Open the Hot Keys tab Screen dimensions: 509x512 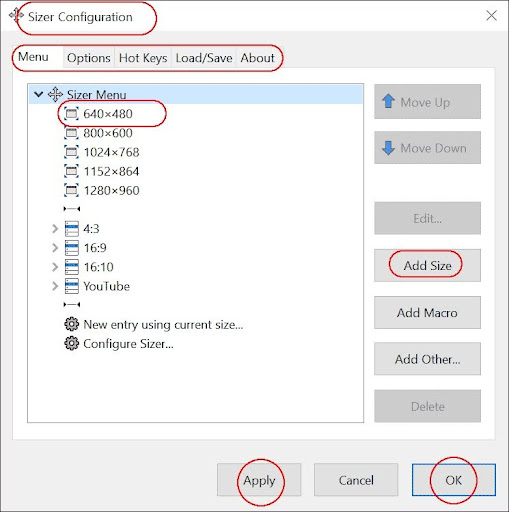click(143, 58)
